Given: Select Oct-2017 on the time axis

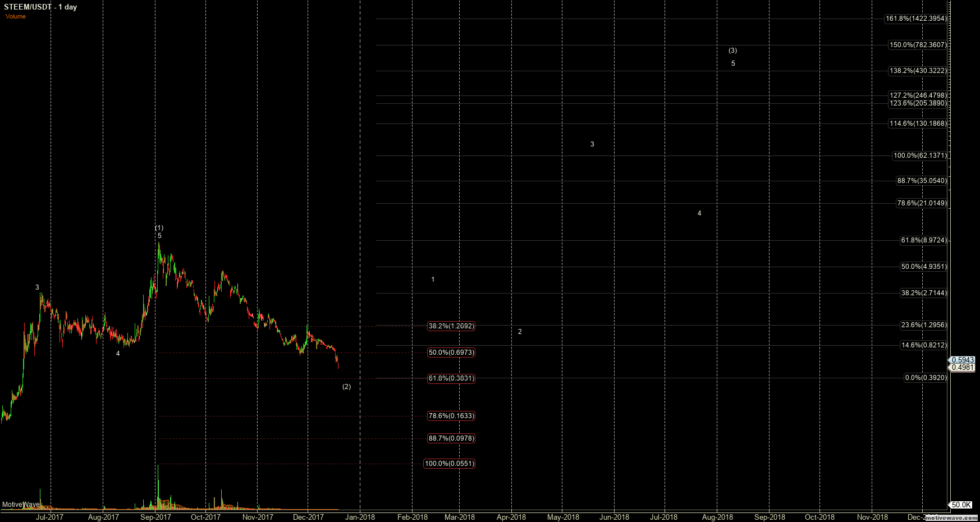Looking at the screenshot, I should pyautogui.click(x=205, y=517).
